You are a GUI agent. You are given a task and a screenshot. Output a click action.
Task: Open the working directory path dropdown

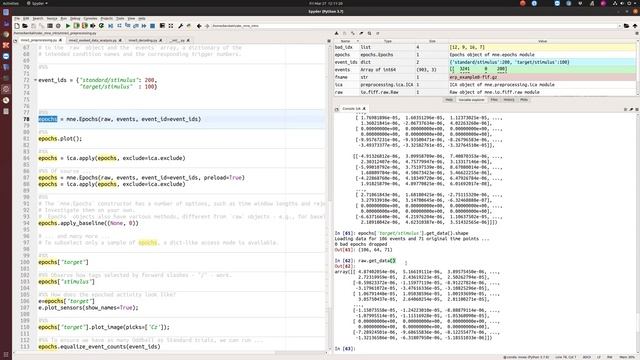pyautogui.click(x=620, y=26)
